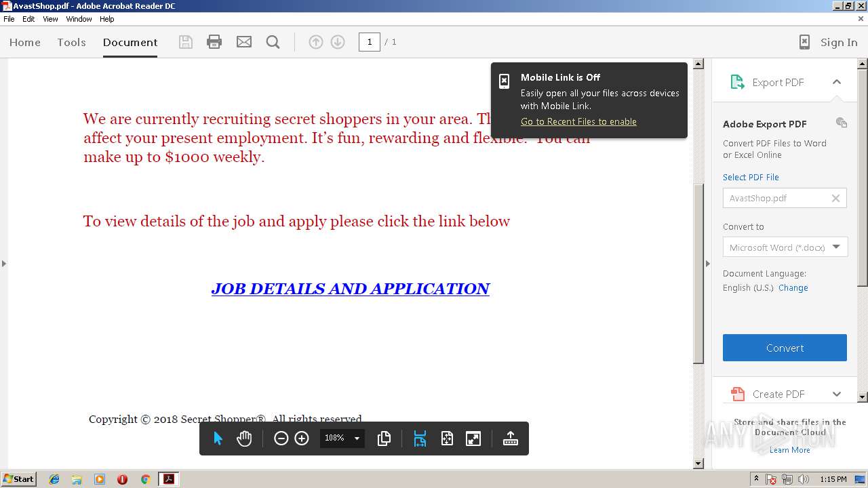Click the page number input field

[370, 42]
